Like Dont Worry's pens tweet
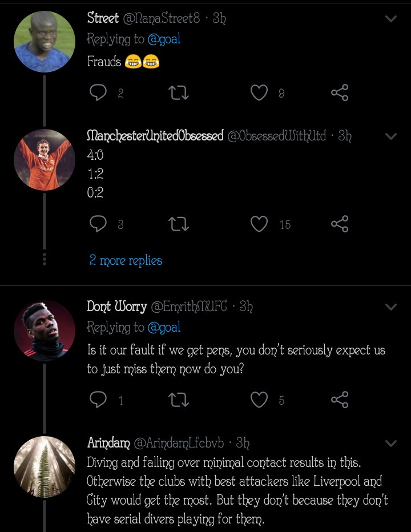The height and width of the screenshot is (532, 411). coord(260,400)
